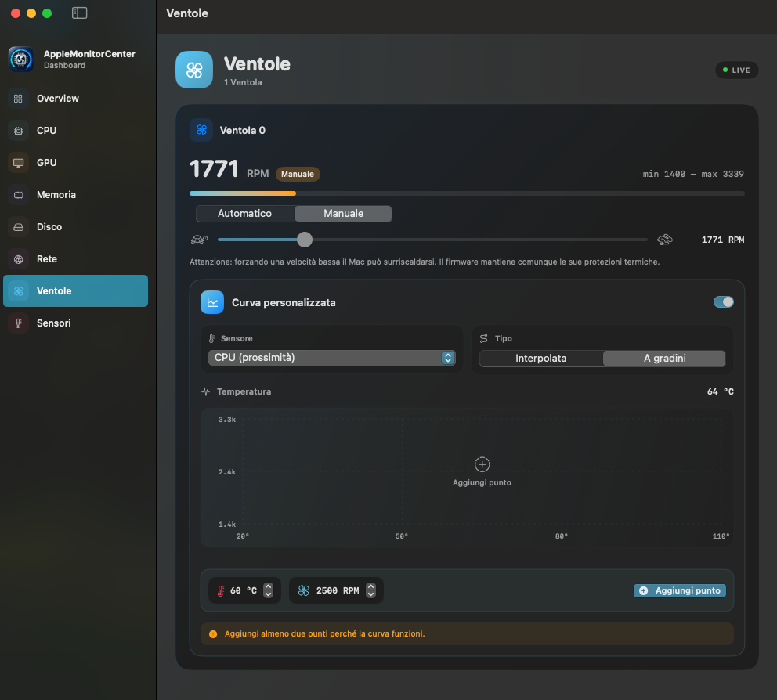Click the Tipo curve-type icon
Viewport: 777px width, 700px height.
pos(483,339)
